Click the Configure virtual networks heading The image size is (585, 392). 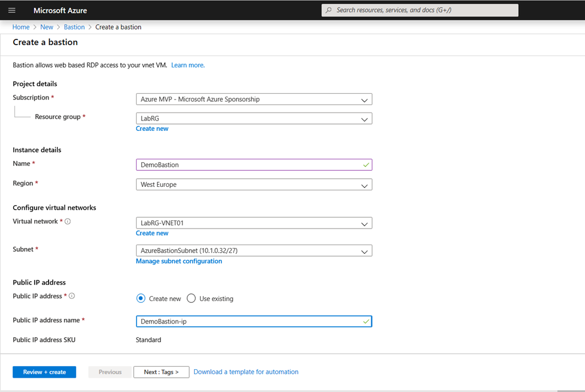[54, 207]
